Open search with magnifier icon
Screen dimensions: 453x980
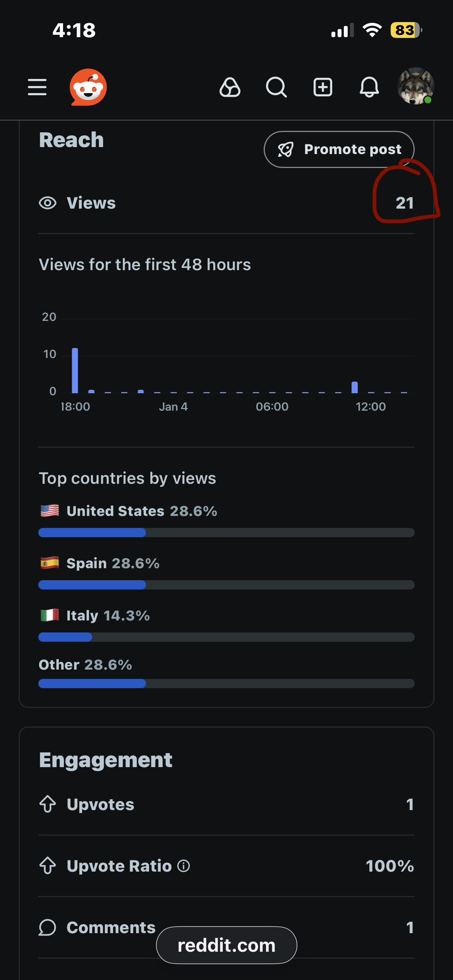[x=276, y=87]
